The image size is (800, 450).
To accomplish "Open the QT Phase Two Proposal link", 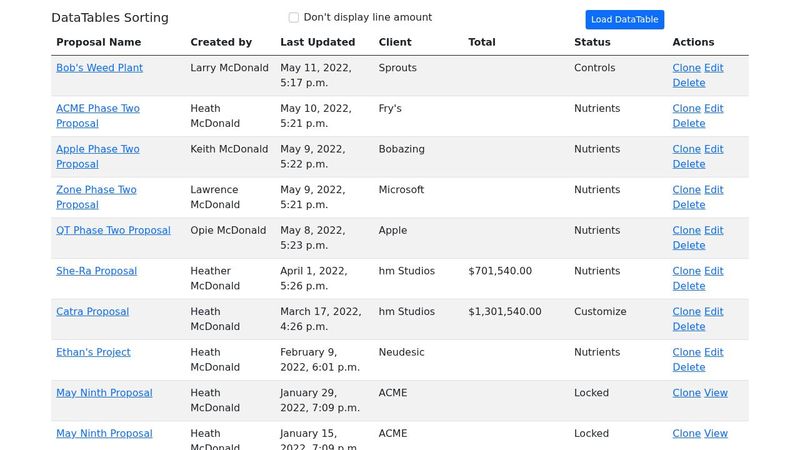I will click(x=113, y=230).
